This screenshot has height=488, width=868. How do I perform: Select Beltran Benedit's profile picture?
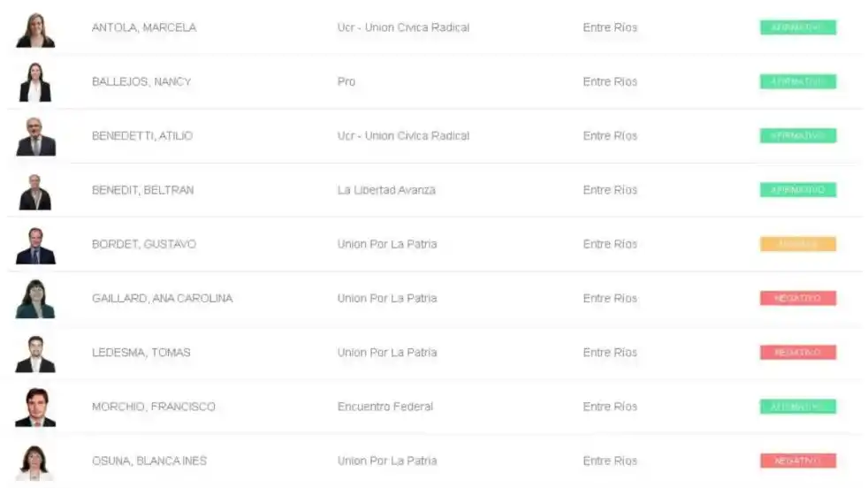point(35,191)
